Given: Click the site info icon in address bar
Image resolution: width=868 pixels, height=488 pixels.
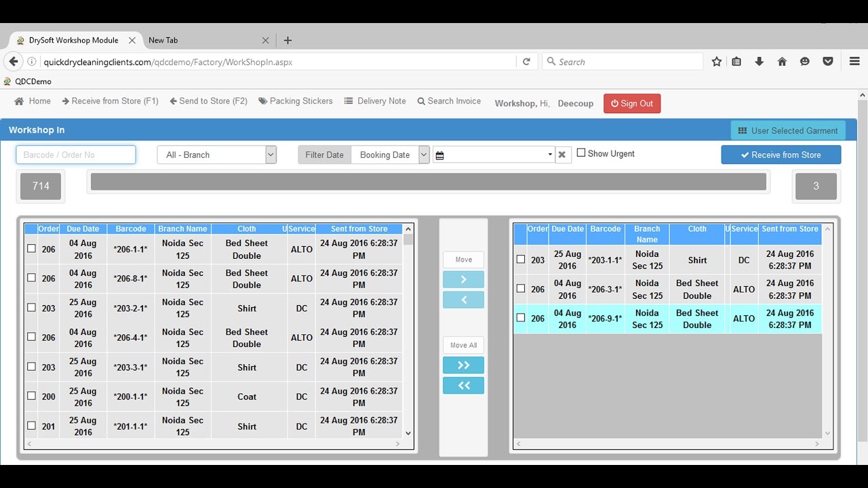Looking at the screenshot, I should (x=32, y=62).
